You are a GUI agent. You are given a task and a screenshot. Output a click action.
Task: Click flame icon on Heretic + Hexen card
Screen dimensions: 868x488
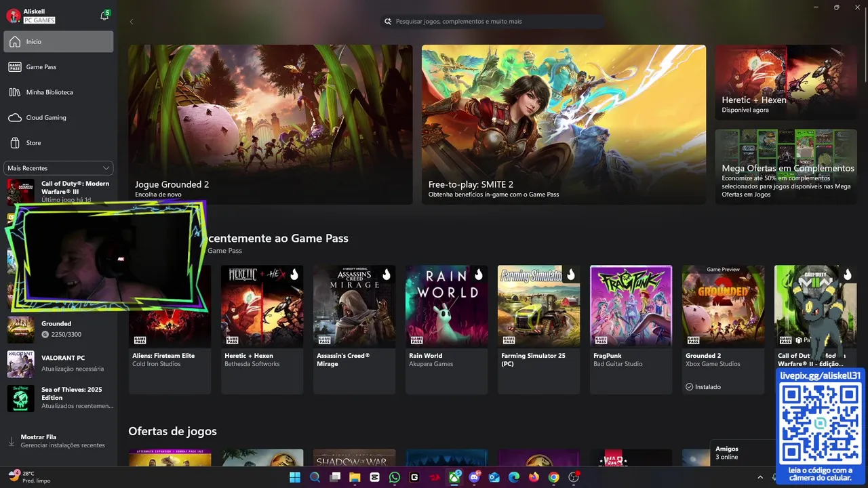point(294,274)
